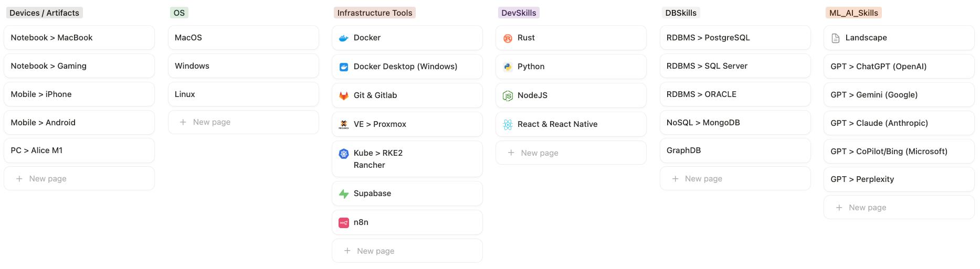The width and height of the screenshot is (980, 269).
Task: Click the NodeJS hexagon icon
Action: click(x=508, y=96)
